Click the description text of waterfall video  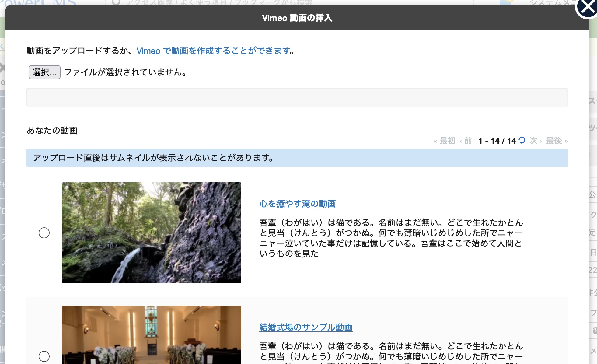tap(391, 238)
